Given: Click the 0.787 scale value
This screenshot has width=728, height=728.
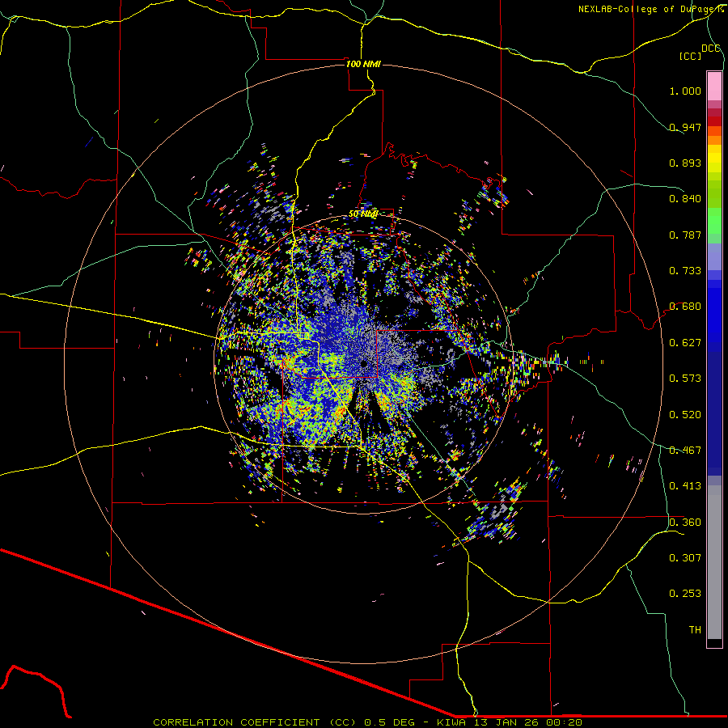Looking at the screenshot, I should (685, 235).
